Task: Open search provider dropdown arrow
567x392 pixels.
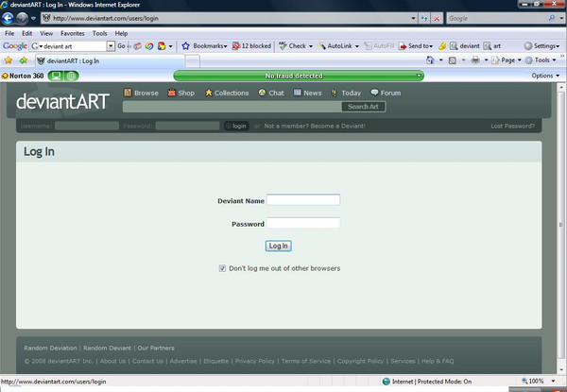Action: tap(561, 18)
